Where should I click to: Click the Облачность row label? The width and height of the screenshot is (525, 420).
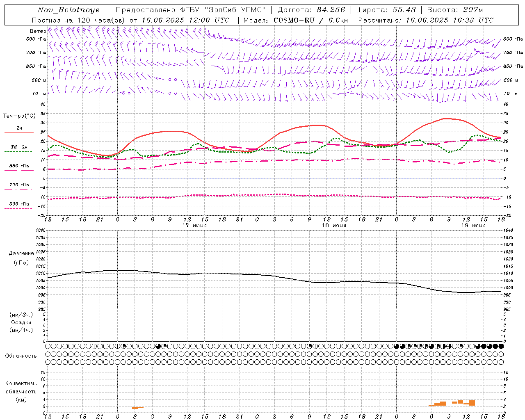[21, 356]
